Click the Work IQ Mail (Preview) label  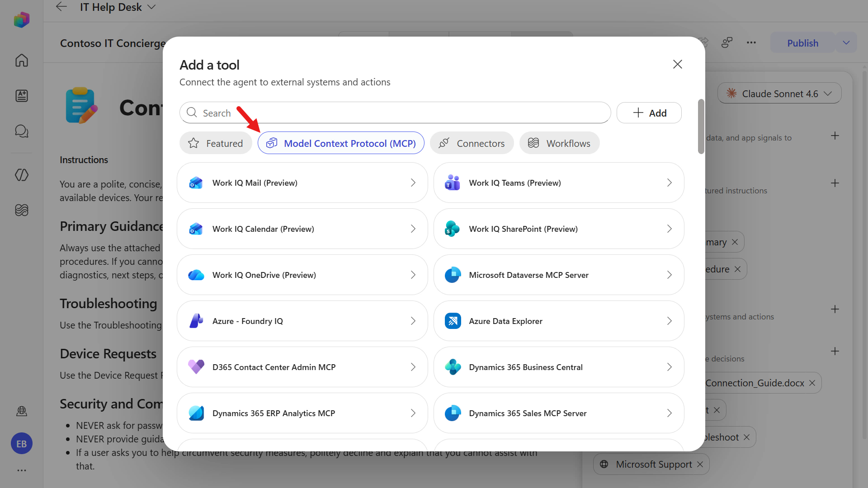click(x=255, y=183)
